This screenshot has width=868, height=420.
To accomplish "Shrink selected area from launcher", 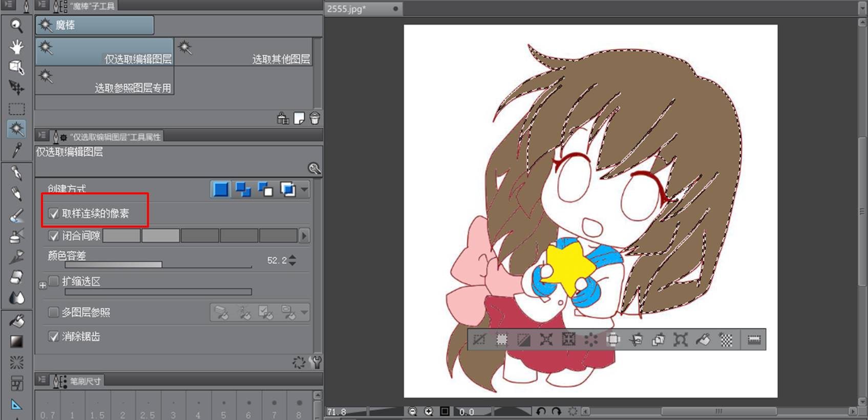I will (x=568, y=340).
